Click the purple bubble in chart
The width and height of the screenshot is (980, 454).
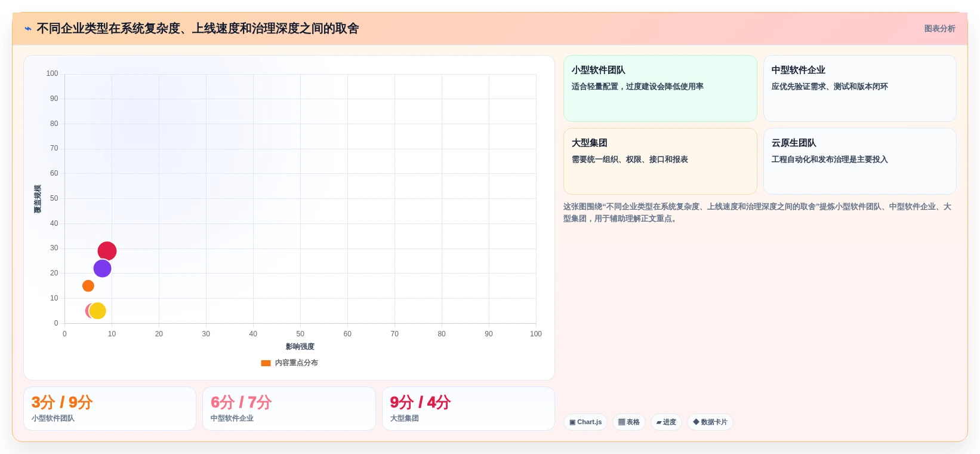tap(102, 269)
